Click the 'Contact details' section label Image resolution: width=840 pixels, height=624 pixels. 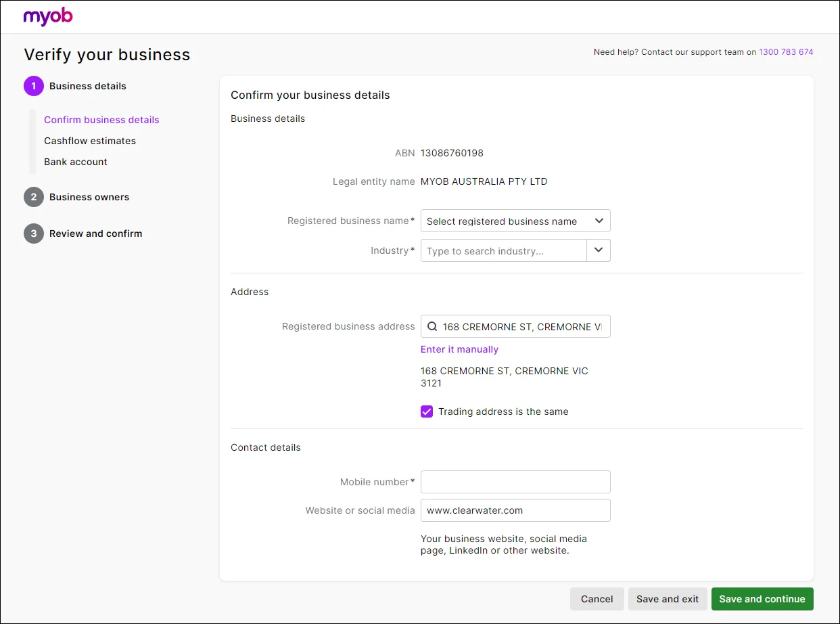pos(266,447)
